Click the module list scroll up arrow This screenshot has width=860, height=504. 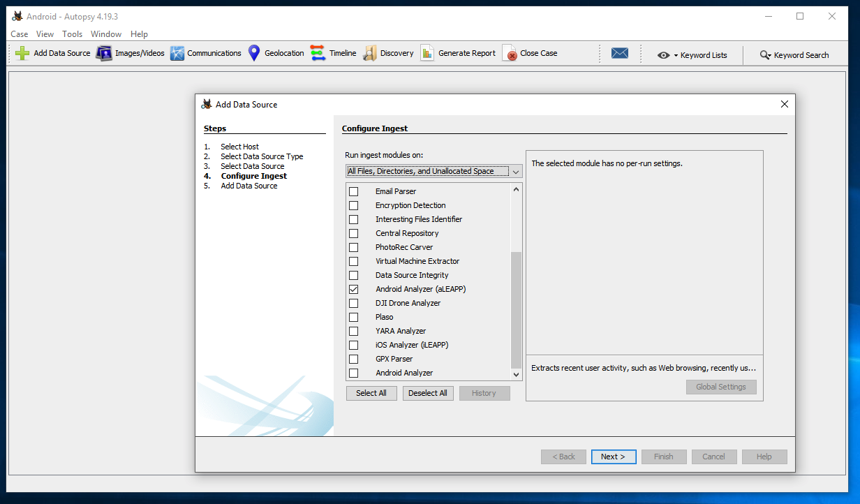tap(517, 189)
